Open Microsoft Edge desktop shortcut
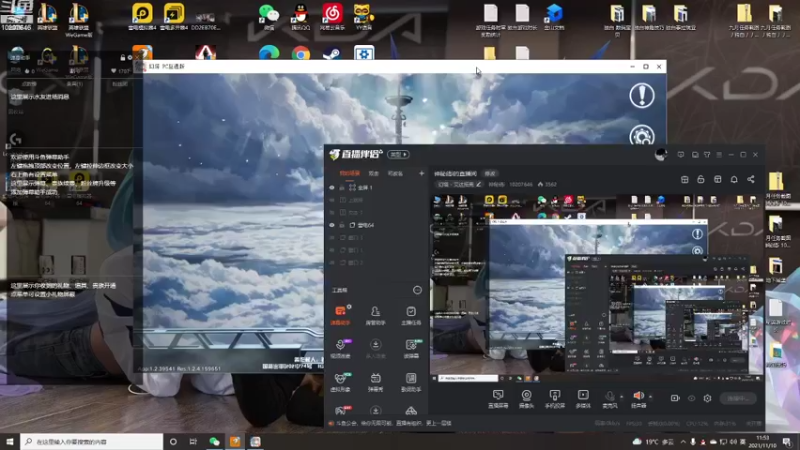Viewport: 800px width, 450px height. coord(269,53)
